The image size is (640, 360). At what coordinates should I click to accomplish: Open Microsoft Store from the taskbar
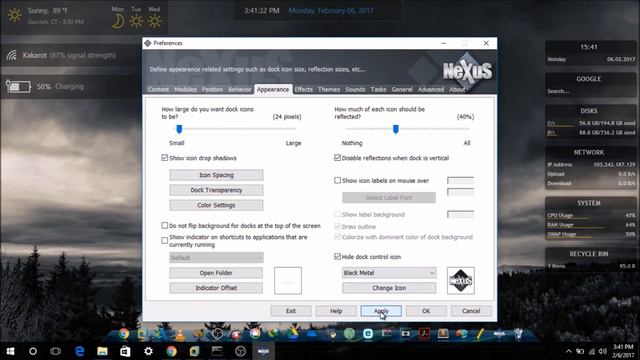tap(125, 351)
